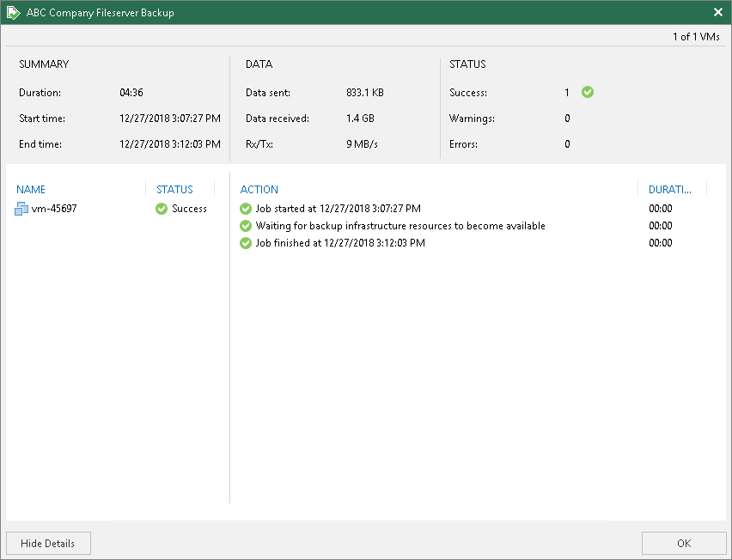The height and width of the screenshot is (560, 732).
Task: Click the Success status text for vm-45697
Action: [189, 209]
